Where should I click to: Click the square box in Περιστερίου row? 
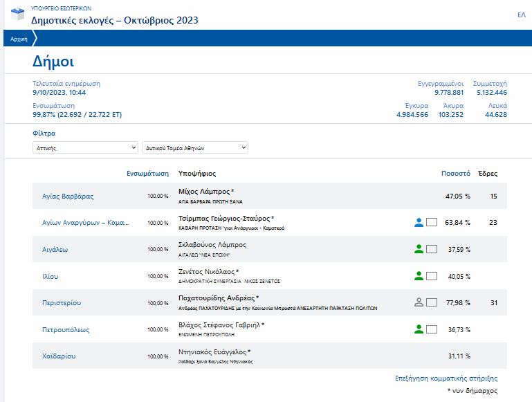(x=432, y=302)
